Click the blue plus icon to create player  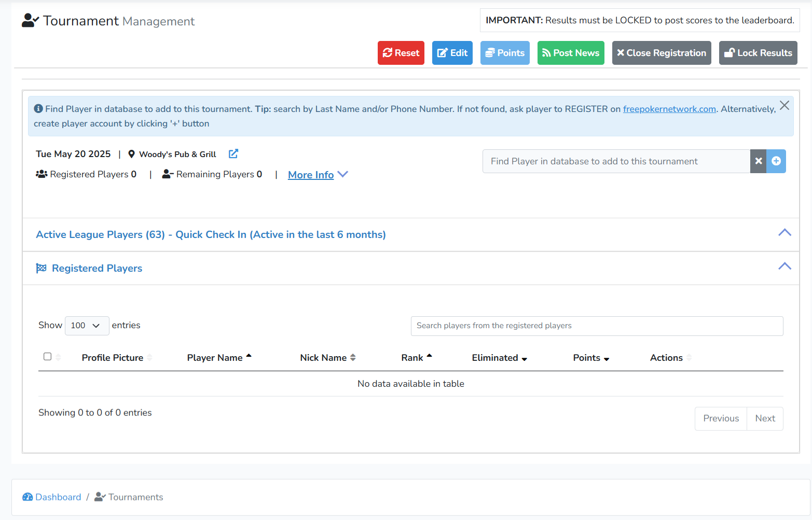point(776,161)
